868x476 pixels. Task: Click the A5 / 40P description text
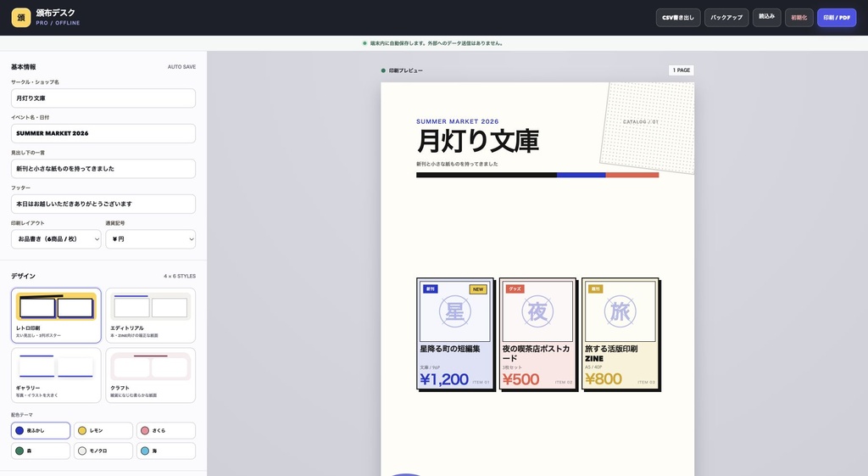click(593, 367)
